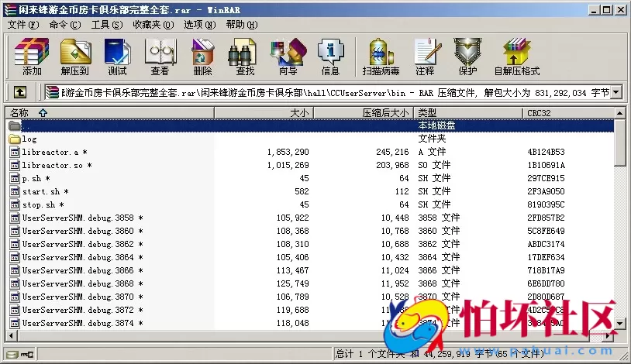The image size is (631, 364).
Task: Click file icon of UserServerSHM.debug.3858
Action: 15,218
